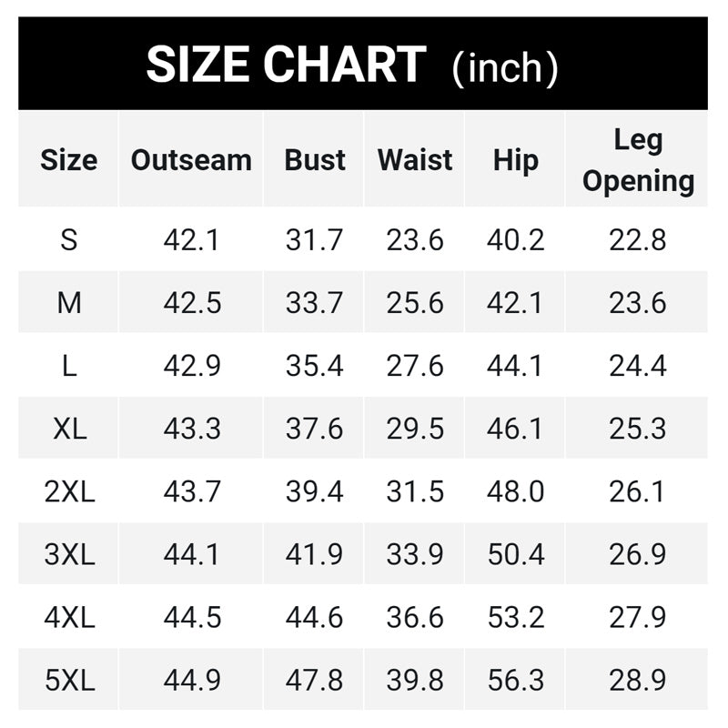Select the Hip column header
The image size is (728, 728).
(516, 160)
